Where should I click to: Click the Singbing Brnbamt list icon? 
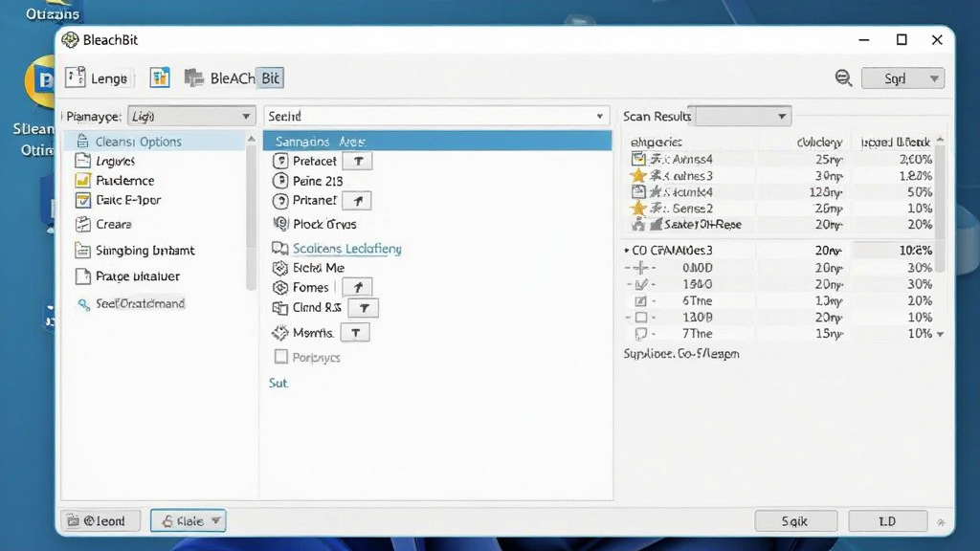click(82, 251)
